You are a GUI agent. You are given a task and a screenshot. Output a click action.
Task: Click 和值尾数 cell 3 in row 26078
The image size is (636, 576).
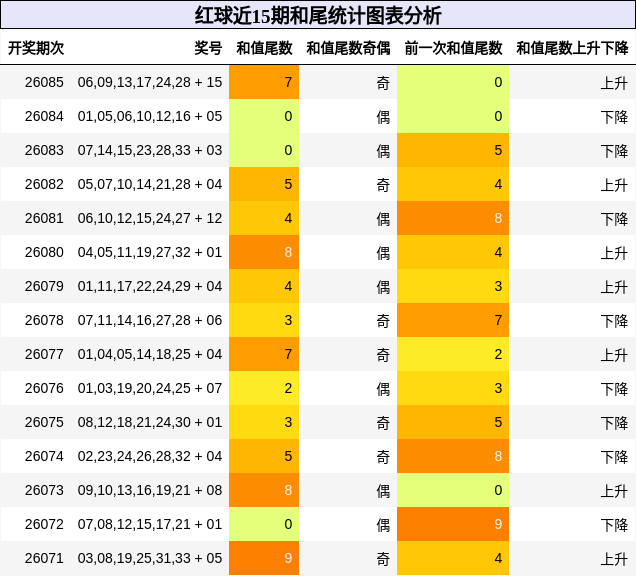(264, 320)
